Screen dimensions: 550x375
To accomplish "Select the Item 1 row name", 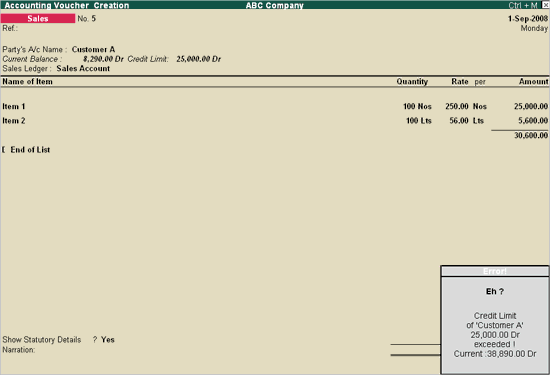I will coord(14,106).
